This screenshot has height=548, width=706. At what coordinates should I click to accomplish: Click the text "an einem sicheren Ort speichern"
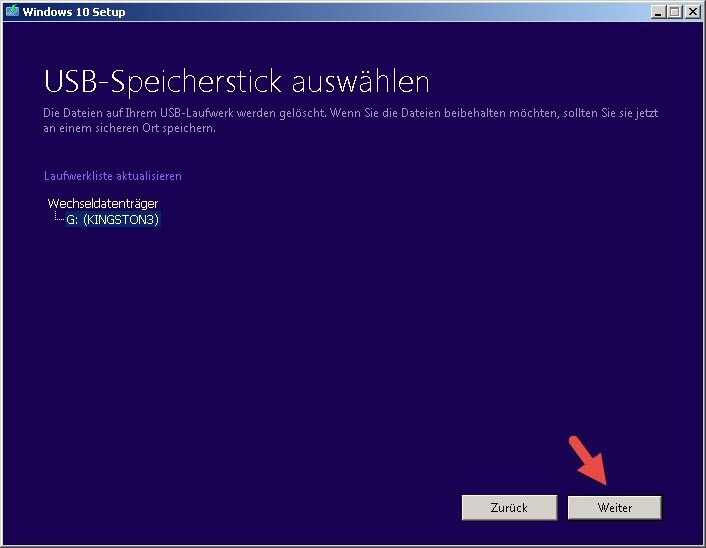tap(130, 128)
